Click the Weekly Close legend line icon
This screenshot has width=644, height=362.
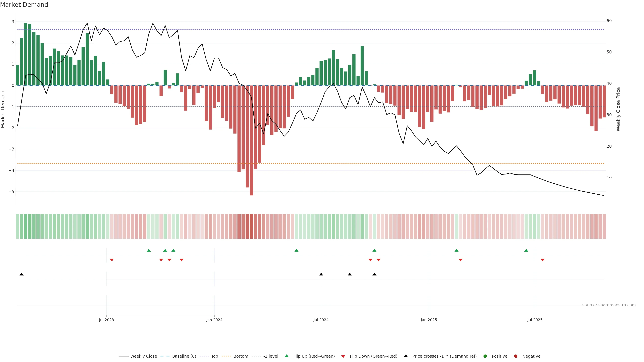123,356
